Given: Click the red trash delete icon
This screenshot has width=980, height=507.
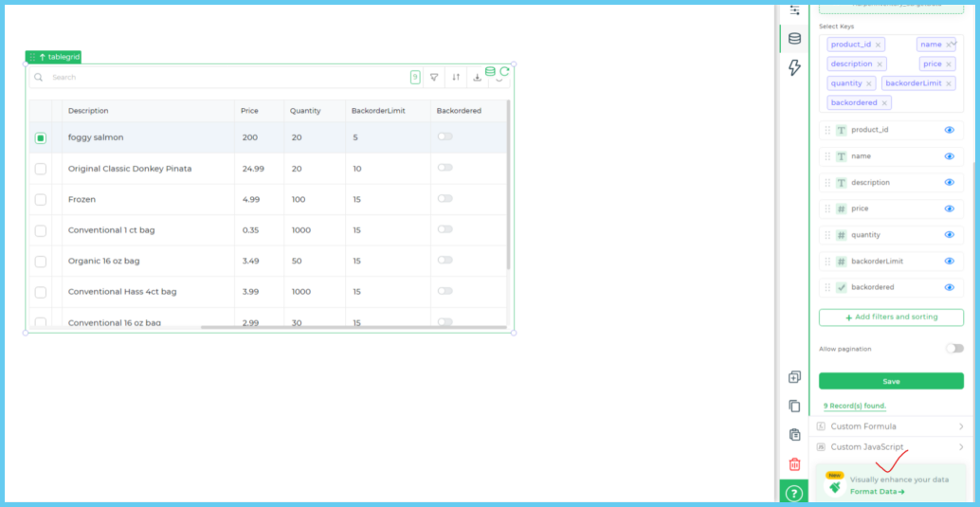Looking at the screenshot, I should (x=794, y=464).
